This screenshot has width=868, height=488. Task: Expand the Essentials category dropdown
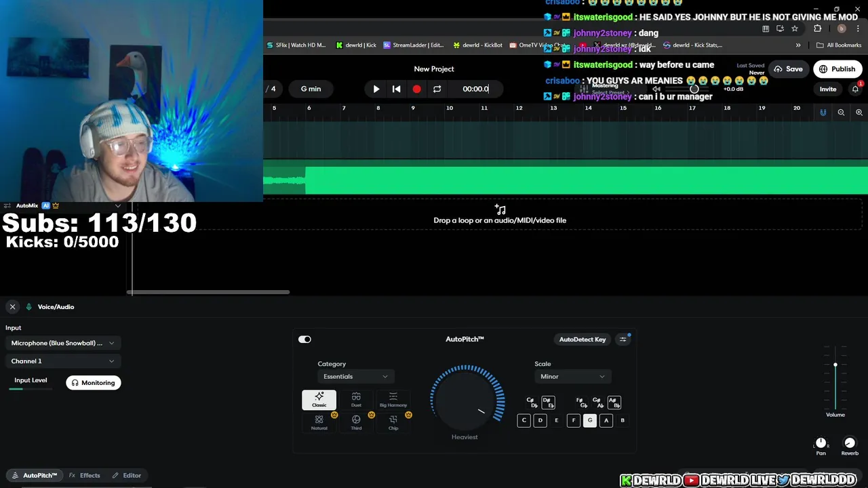click(x=355, y=377)
